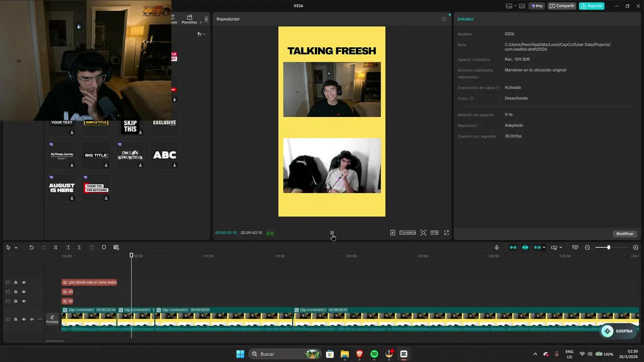Click the Exportar button
The image size is (644, 362).
[x=591, y=6]
